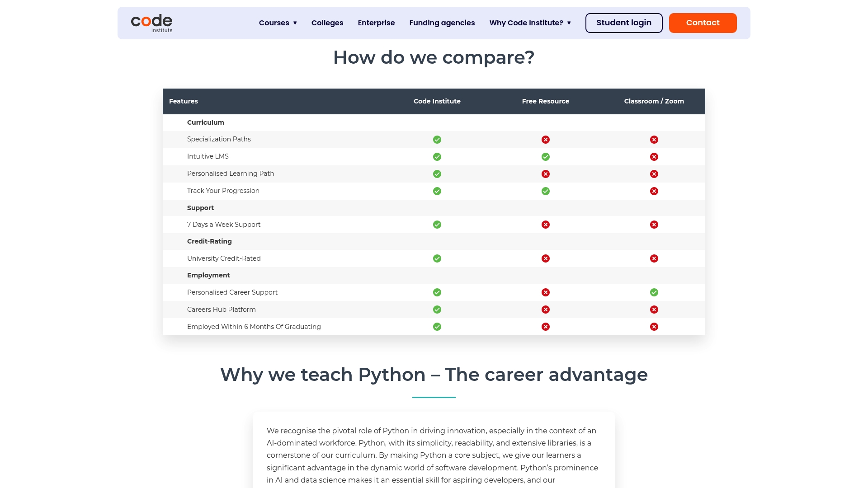This screenshot has height=488, width=868.
Task: Click red cross for Employed Within 6 Months under Free Resource
Action: 546,327
